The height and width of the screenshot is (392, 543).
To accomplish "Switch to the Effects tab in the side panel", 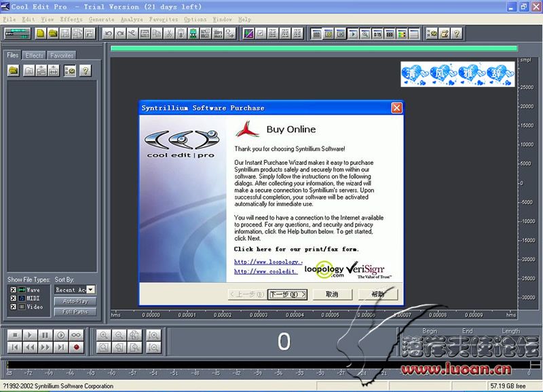I will (x=35, y=56).
